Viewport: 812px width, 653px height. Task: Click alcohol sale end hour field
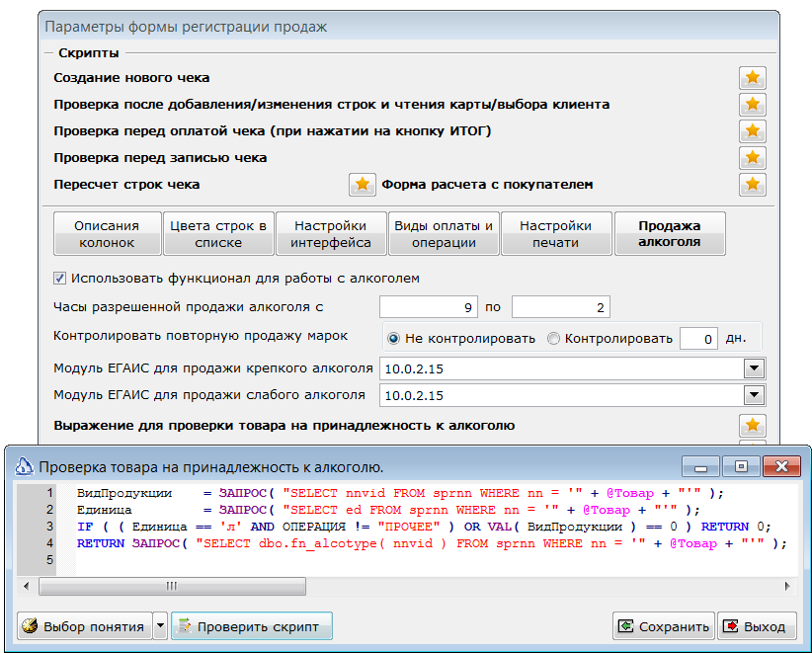pos(560,307)
